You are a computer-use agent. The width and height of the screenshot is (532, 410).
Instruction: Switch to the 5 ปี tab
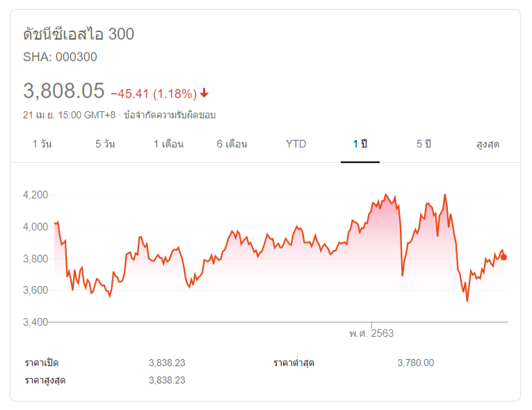coord(424,144)
